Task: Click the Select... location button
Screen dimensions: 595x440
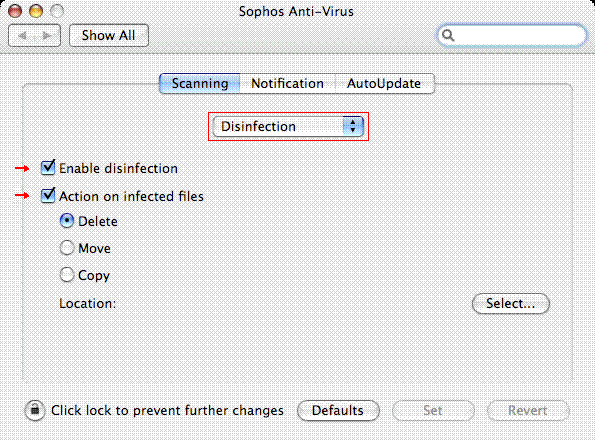Action: coord(511,303)
